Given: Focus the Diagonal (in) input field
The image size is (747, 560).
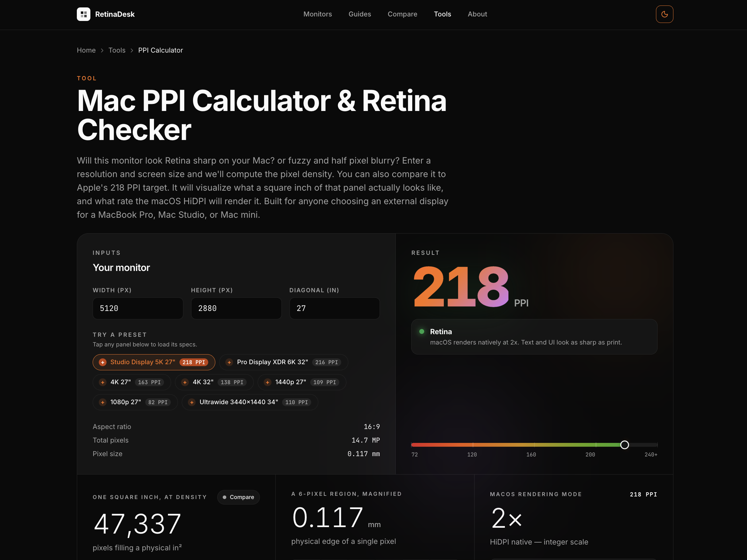Looking at the screenshot, I should point(334,308).
